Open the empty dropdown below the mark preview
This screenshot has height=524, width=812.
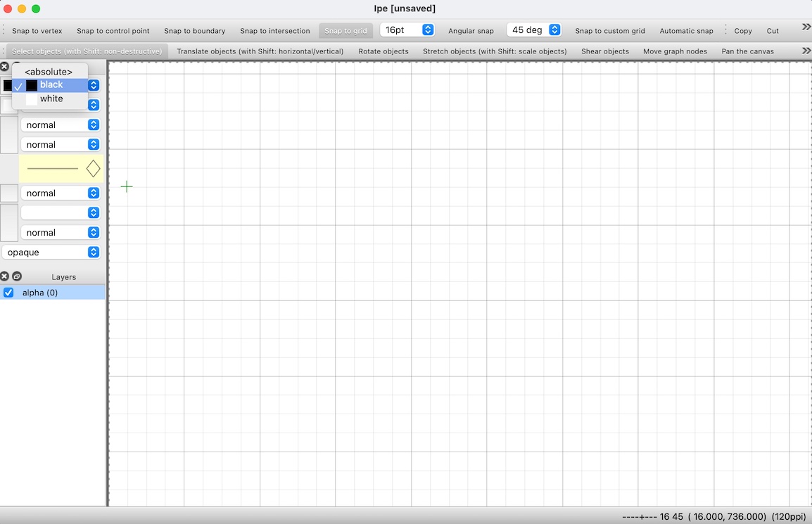61,213
